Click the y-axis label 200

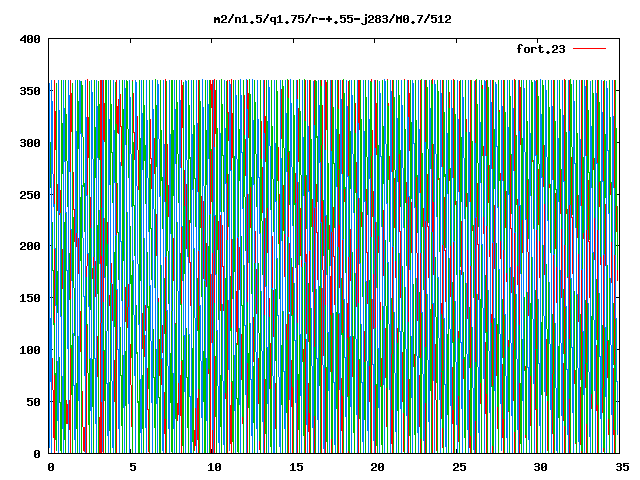coord(30,246)
